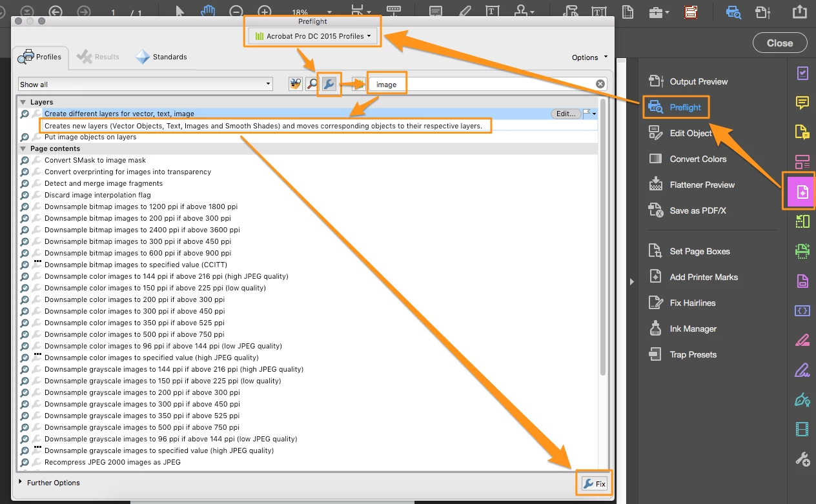The width and height of the screenshot is (816, 504).
Task: Click the Close button above tools panel
Action: [x=780, y=43]
